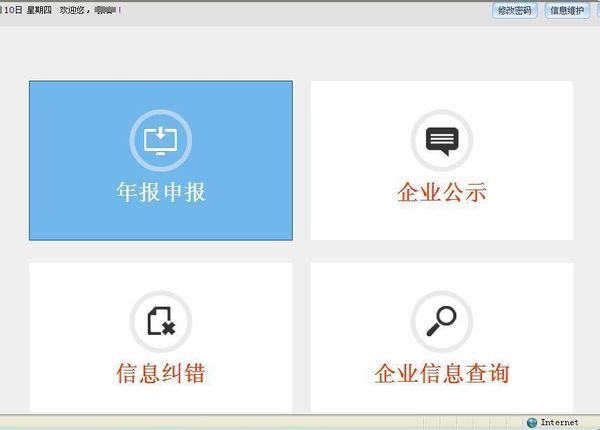The height and width of the screenshot is (430, 600).
Task: Click the speech bubble icon for 企业公示
Action: point(441,140)
